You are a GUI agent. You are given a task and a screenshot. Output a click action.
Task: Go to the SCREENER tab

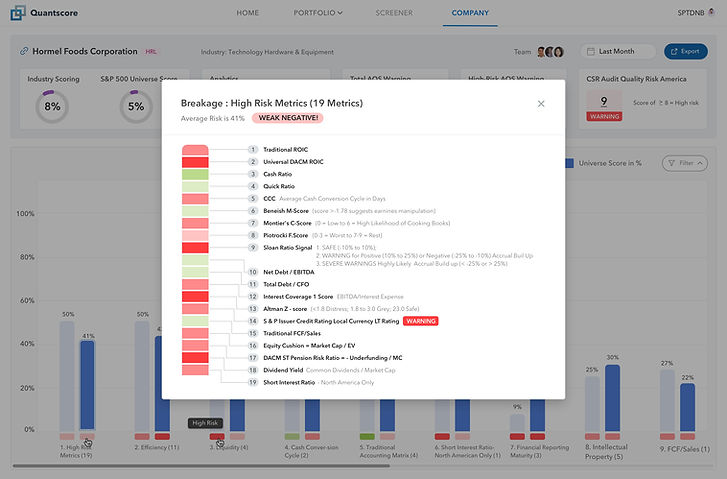(394, 13)
